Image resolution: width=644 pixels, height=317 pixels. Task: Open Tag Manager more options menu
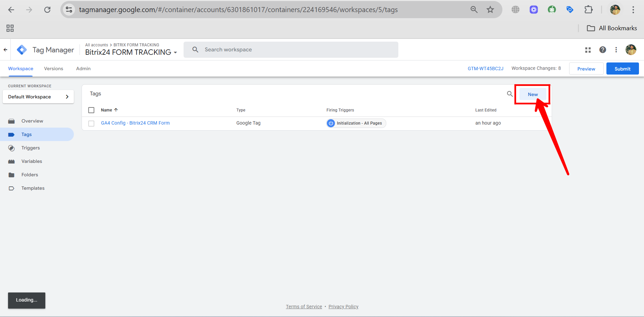click(x=616, y=50)
